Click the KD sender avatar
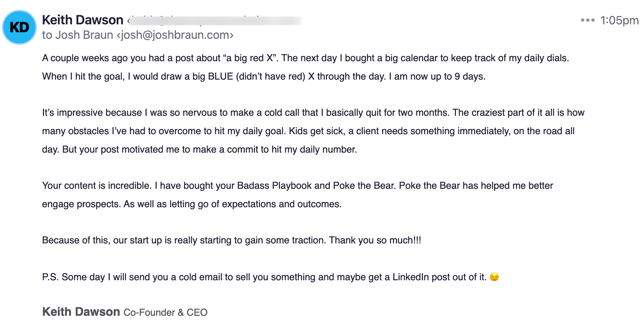The width and height of the screenshot is (644, 323). pyautogui.click(x=19, y=27)
